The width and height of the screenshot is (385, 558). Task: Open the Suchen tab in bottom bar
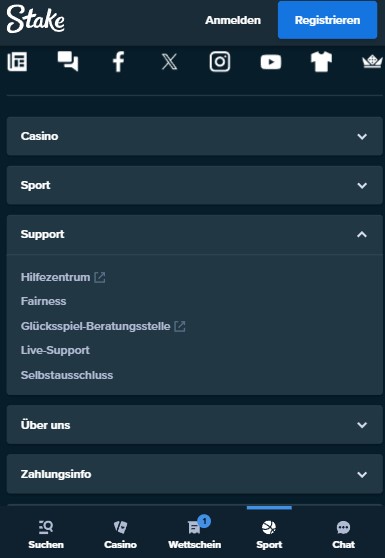pyautogui.click(x=46, y=534)
